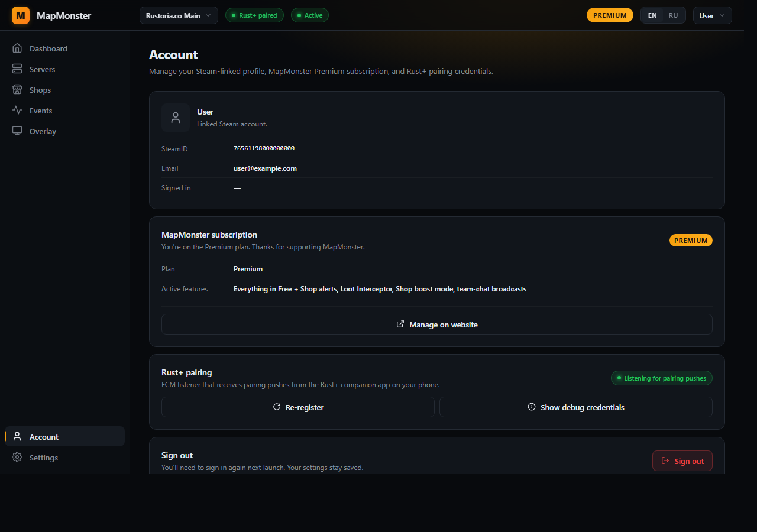
Task: Click the Rust+ paired status pill
Action: [x=254, y=15]
